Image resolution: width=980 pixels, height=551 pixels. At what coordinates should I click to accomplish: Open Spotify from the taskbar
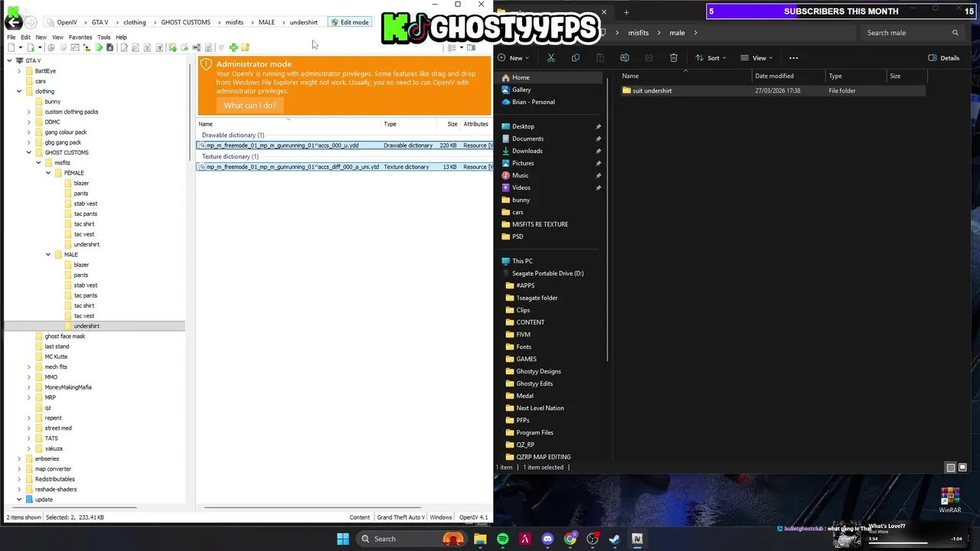click(502, 539)
